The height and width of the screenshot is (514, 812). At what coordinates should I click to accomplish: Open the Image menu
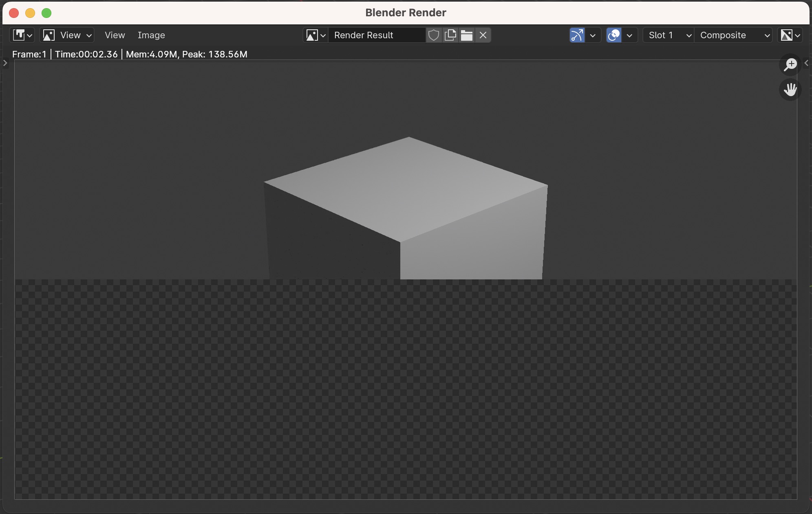point(151,35)
